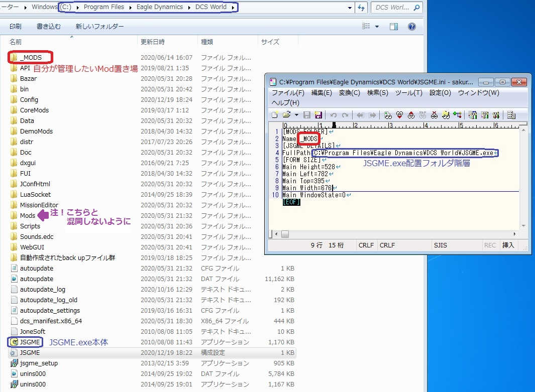Viewport: 535px width, 392px height.
Task: Expand arrow after Eagle Dynamics breadcrumb
Action: (189, 7)
